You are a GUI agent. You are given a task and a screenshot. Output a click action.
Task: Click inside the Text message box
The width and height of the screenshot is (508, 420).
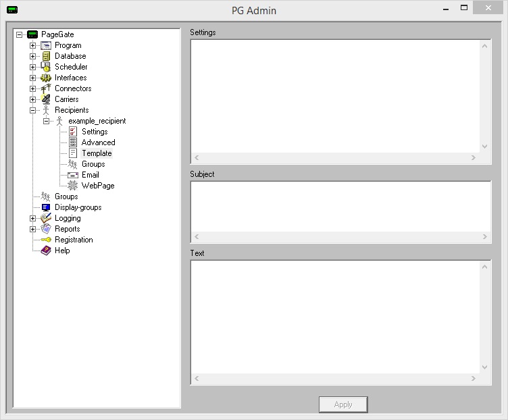[x=335, y=317]
